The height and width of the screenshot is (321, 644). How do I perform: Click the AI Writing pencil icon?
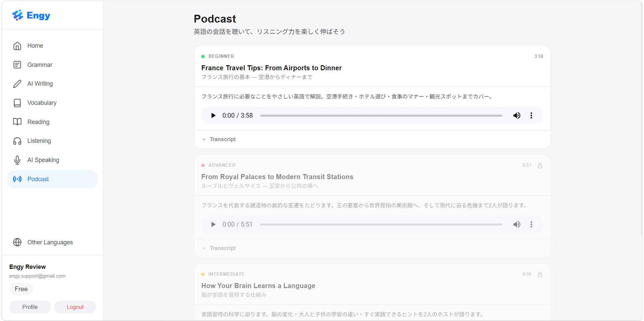point(17,84)
